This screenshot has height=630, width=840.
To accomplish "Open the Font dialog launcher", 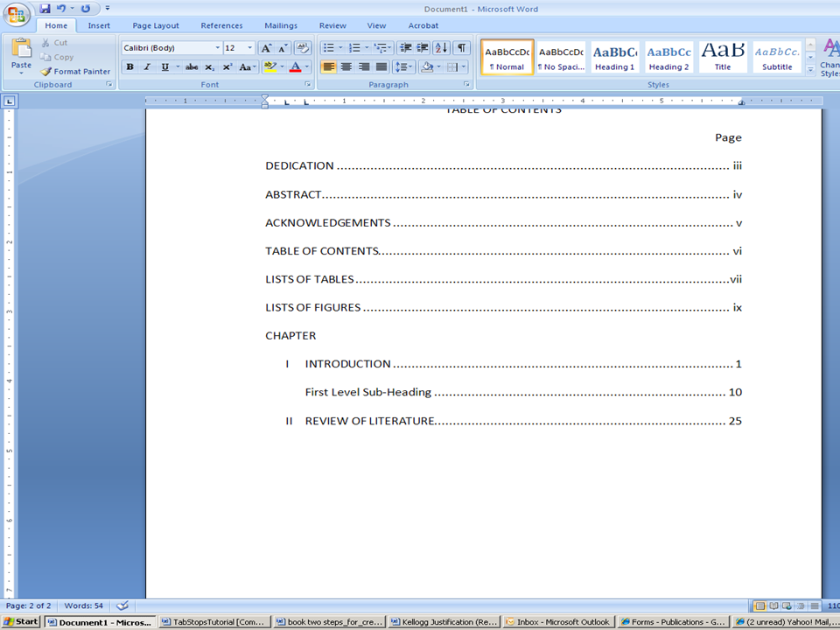I will click(x=307, y=85).
